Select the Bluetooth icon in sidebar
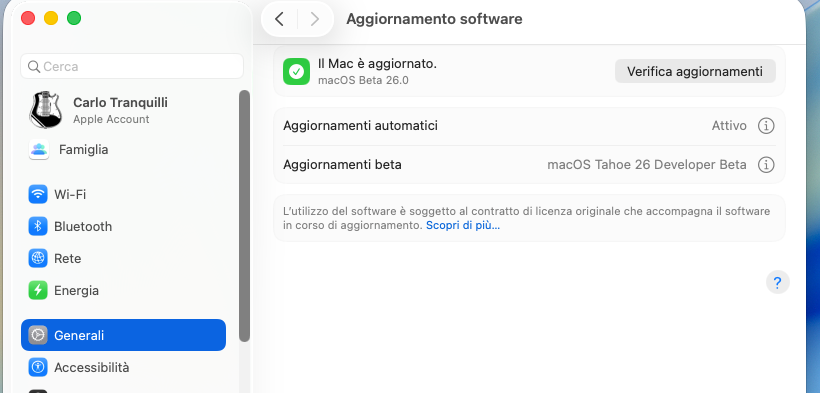The width and height of the screenshot is (820, 393). tap(38, 227)
